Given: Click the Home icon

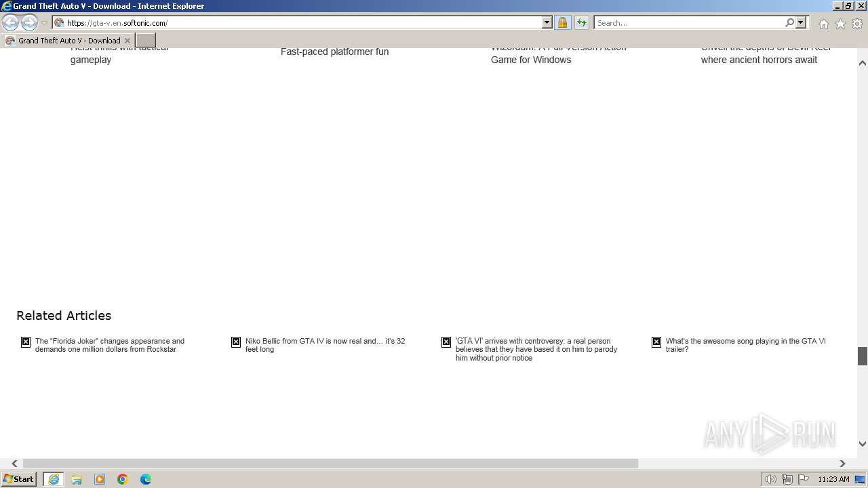Looking at the screenshot, I should point(823,24).
